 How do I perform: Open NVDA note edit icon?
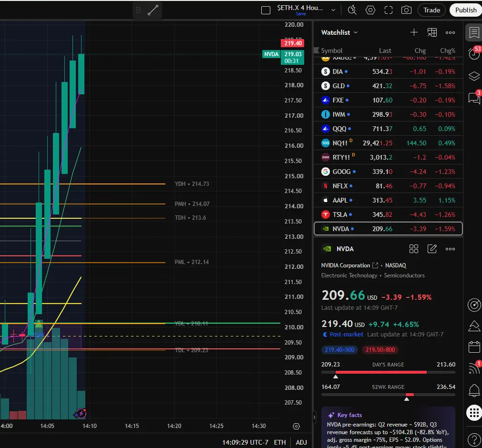(x=432, y=249)
